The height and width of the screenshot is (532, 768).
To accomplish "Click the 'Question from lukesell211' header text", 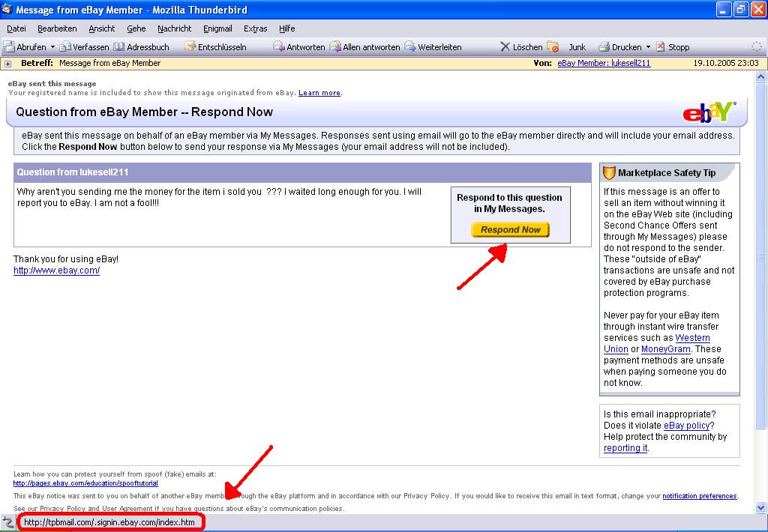I will coord(73,172).
